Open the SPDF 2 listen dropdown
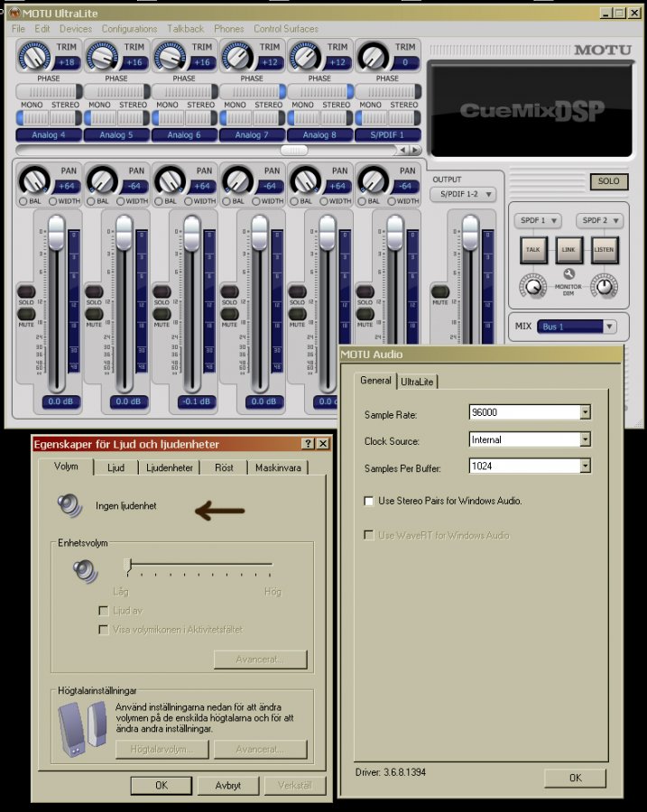Screen dimensions: 647x812 coord(600,221)
